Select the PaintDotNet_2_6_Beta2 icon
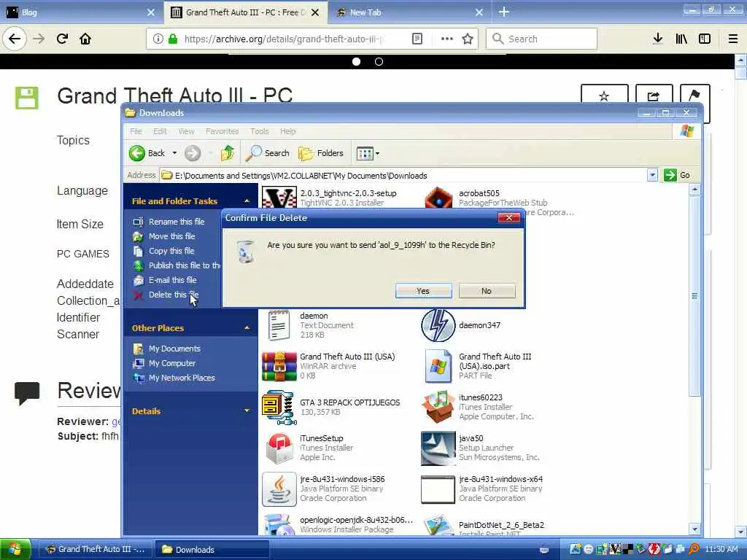The width and height of the screenshot is (747, 560). [x=438, y=524]
